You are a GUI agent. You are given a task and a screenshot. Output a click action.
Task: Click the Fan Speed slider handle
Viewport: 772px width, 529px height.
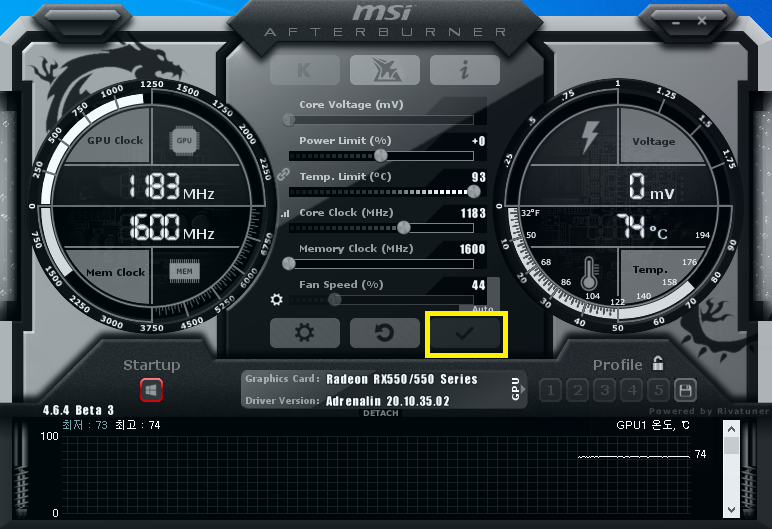click(x=335, y=299)
